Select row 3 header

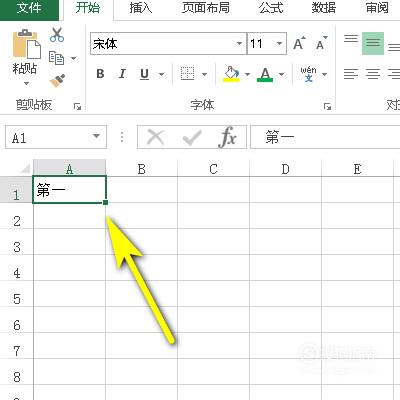pyautogui.click(x=16, y=242)
